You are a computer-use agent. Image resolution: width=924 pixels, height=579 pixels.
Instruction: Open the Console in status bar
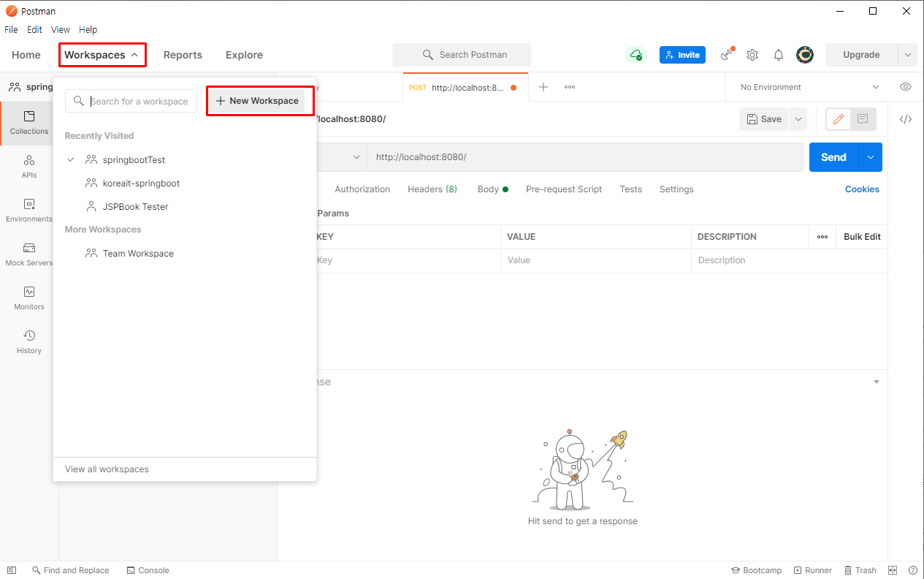[x=148, y=570]
